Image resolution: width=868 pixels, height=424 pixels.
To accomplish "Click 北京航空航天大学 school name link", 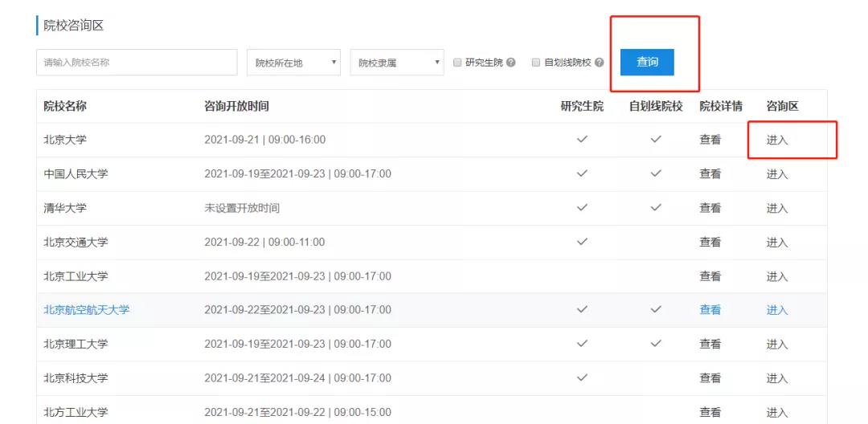I will pyautogui.click(x=86, y=310).
